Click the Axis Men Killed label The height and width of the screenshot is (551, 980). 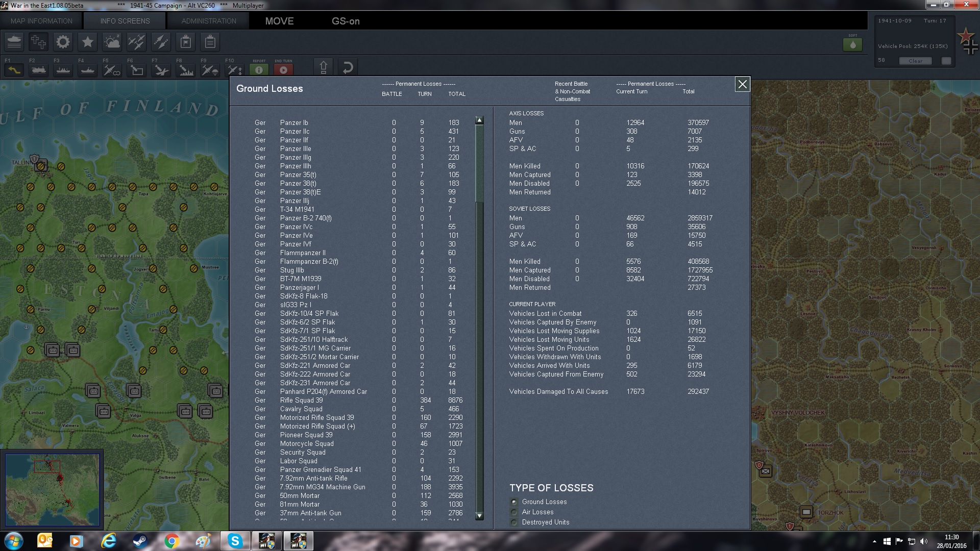[x=525, y=166]
